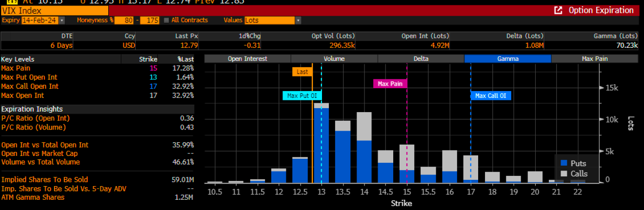Switch to the Open Interest tab
644x210 pixels.
(247, 58)
